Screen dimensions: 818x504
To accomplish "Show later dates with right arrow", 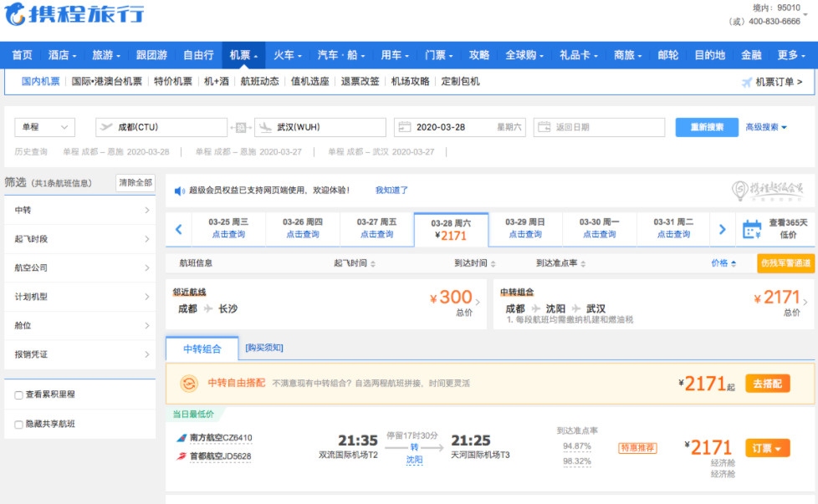I will click(x=723, y=229).
